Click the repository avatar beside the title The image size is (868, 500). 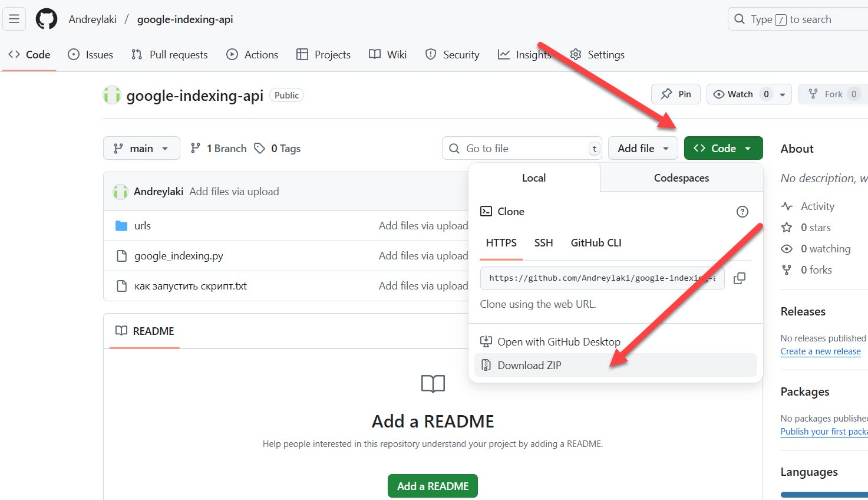click(x=112, y=95)
